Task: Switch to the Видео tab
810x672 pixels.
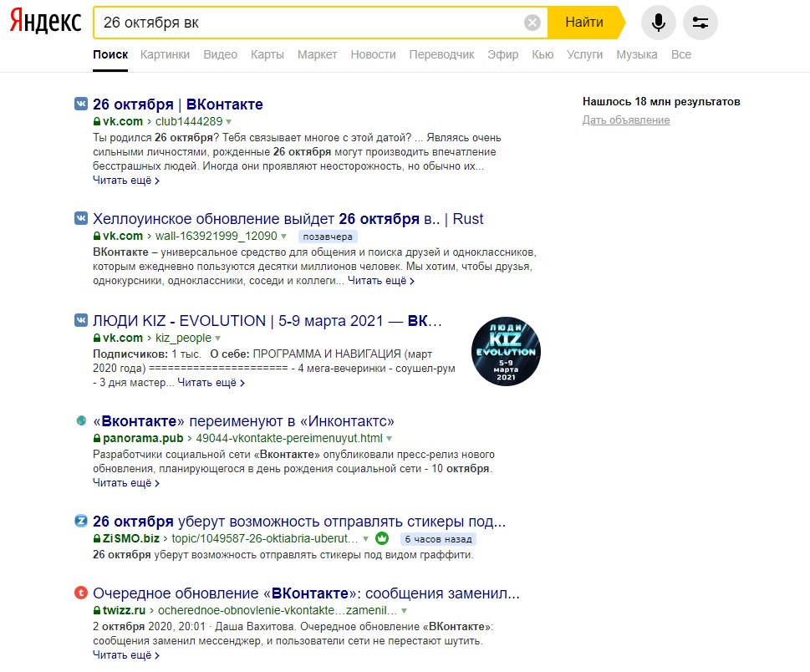Action: coord(220,55)
